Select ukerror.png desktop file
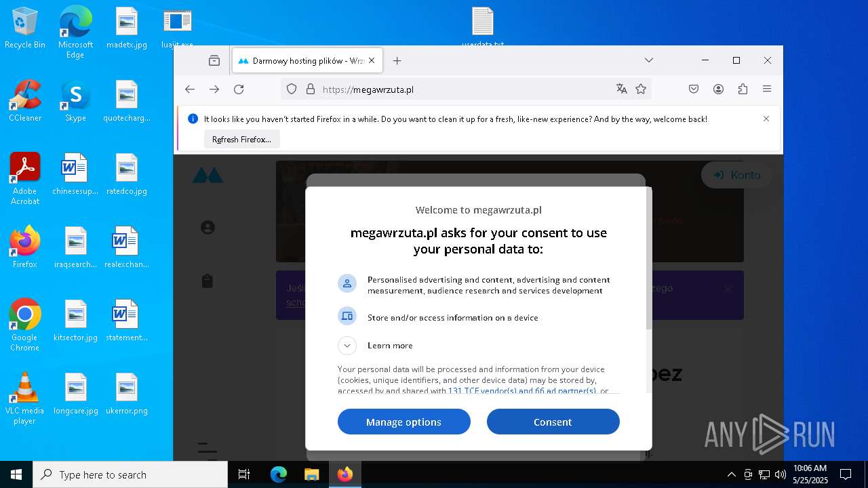The width and height of the screenshot is (868, 488). [127, 394]
